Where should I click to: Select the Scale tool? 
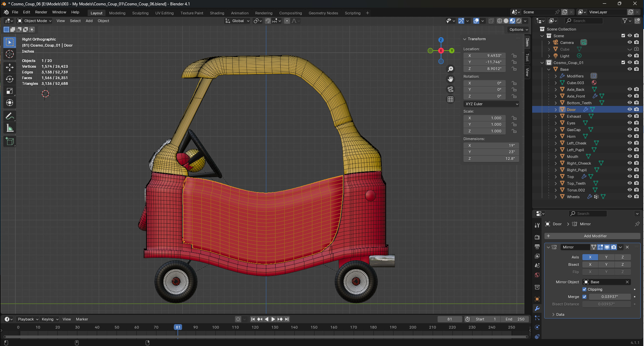click(x=10, y=91)
